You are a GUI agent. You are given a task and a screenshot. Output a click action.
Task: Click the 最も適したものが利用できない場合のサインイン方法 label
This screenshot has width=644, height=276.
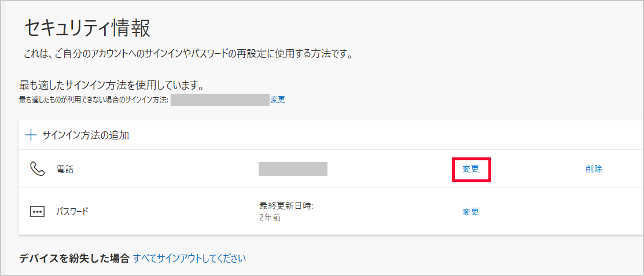(x=94, y=100)
